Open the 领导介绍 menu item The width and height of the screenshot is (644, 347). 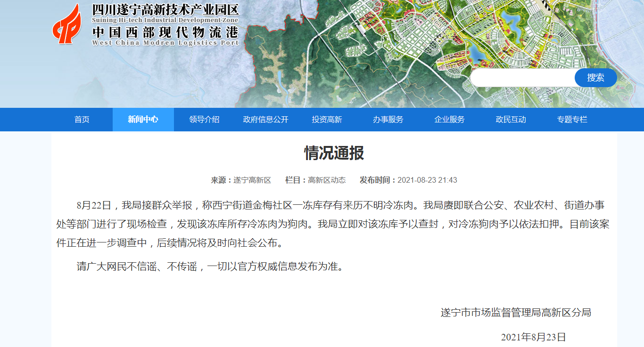click(204, 120)
